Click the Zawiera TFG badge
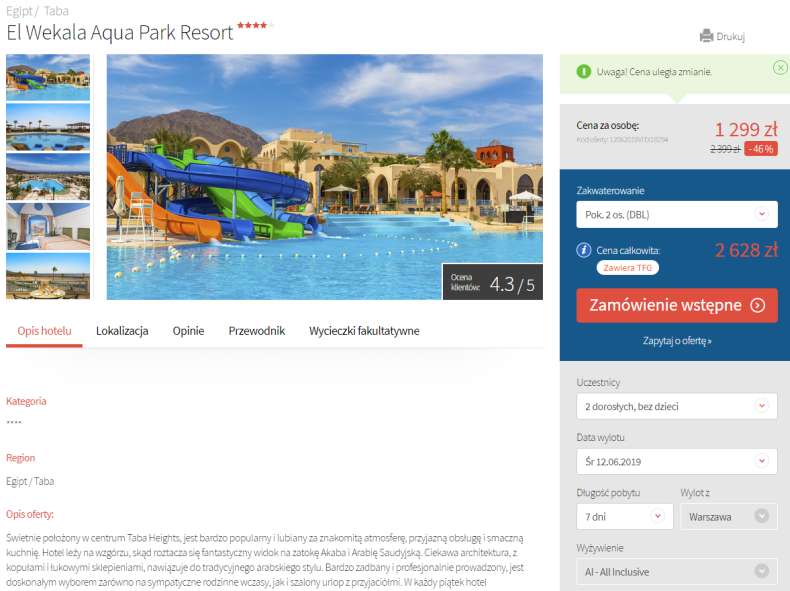 click(x=628, y=268)
